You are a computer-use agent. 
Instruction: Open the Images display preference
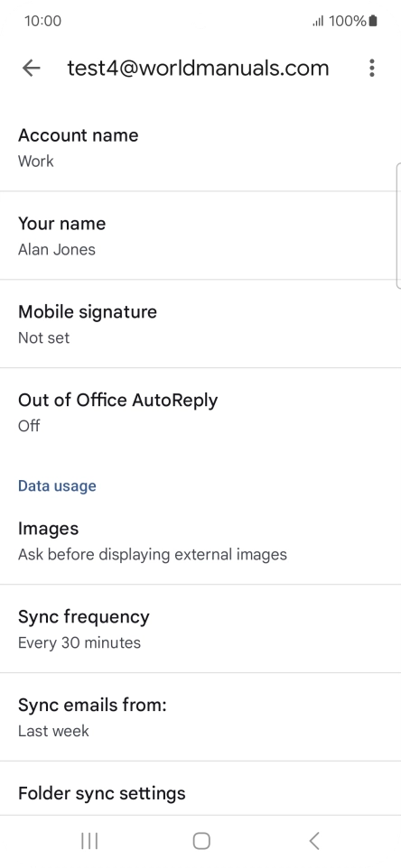tap(200, 540)
